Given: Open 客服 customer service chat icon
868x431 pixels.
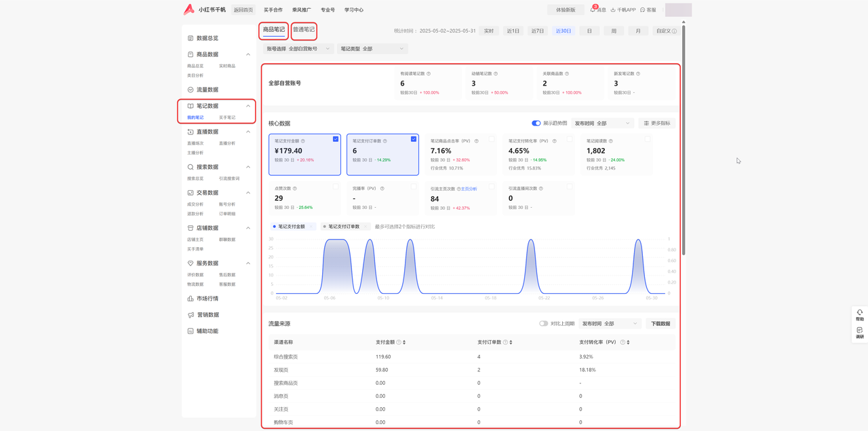Looking at the screenshot, I should (643, 10).
